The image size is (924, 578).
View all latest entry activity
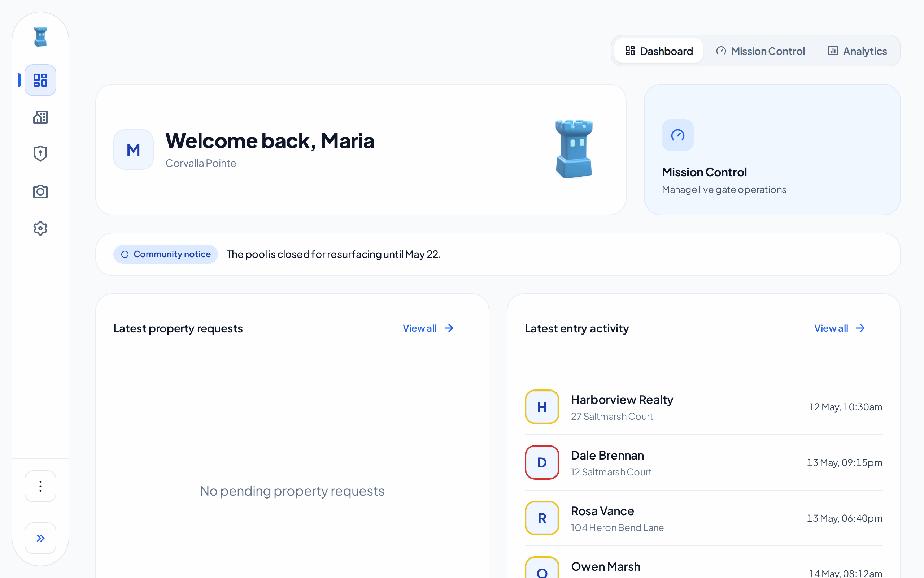[x=840, y=328]
